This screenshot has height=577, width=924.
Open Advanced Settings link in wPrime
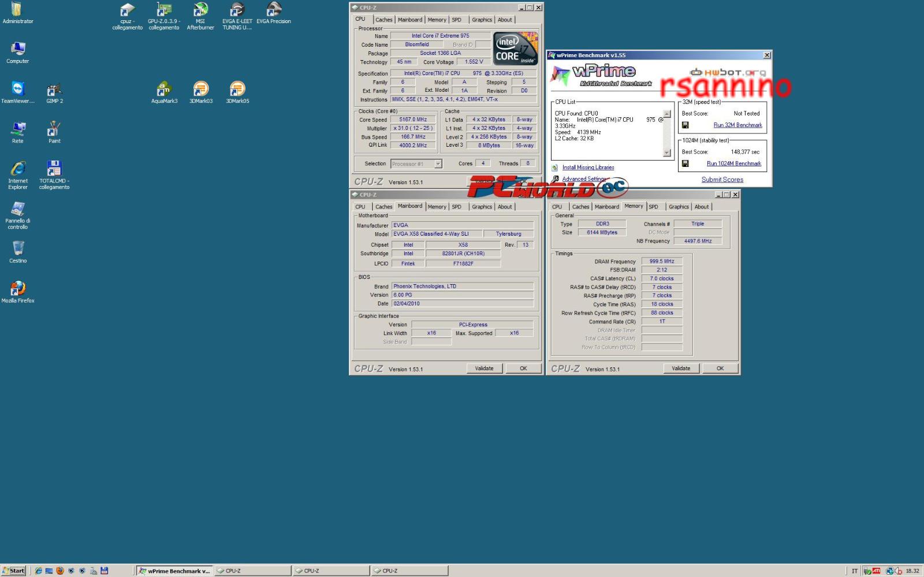584,179
